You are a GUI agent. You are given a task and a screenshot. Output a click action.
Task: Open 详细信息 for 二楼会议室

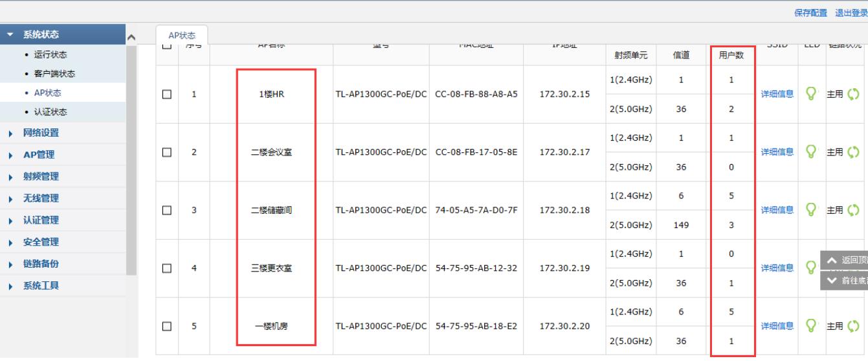tap(777, 152)
